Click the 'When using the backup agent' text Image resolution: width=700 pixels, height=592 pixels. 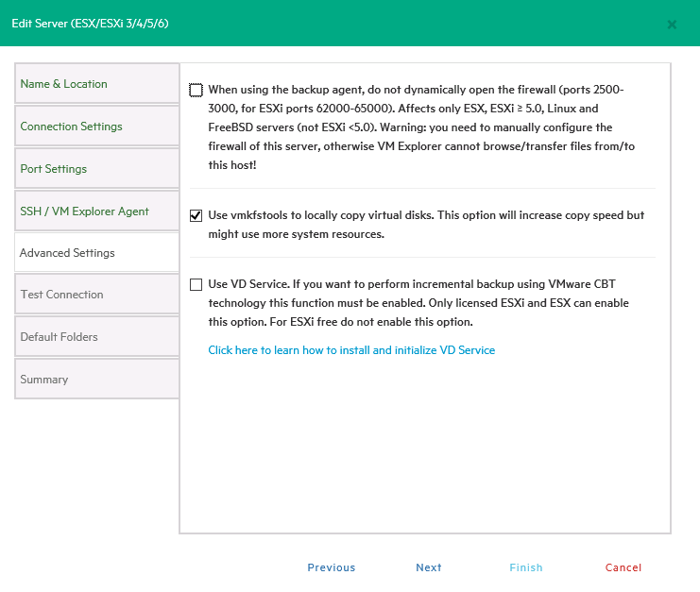(x=421, y=127)
